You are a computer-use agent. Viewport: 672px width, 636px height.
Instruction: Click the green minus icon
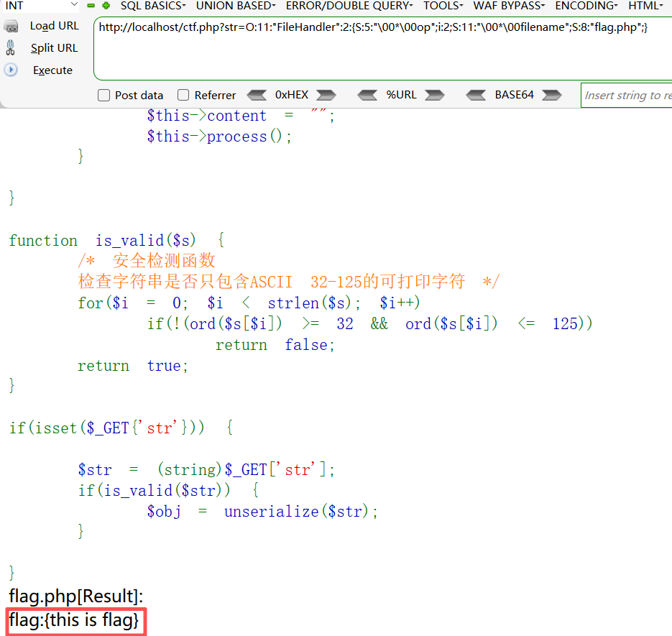(x=91, y=6)
